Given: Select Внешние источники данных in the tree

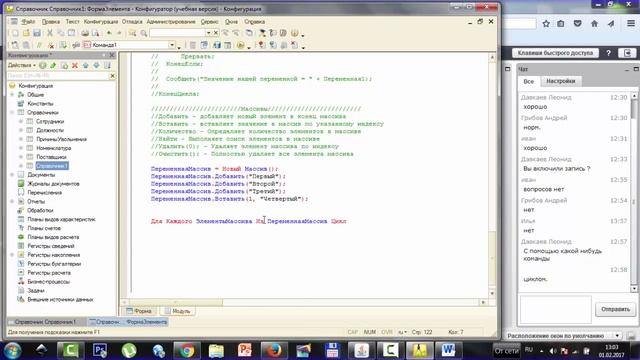Looking at the screenshot, I should [x=60, y=300].
